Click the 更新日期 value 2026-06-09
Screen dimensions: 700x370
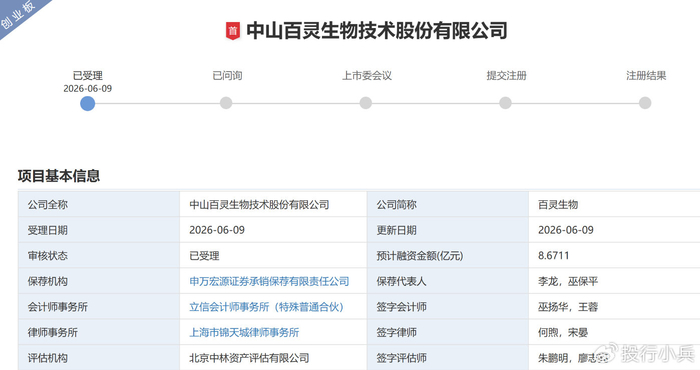click(x=566, y=230)
